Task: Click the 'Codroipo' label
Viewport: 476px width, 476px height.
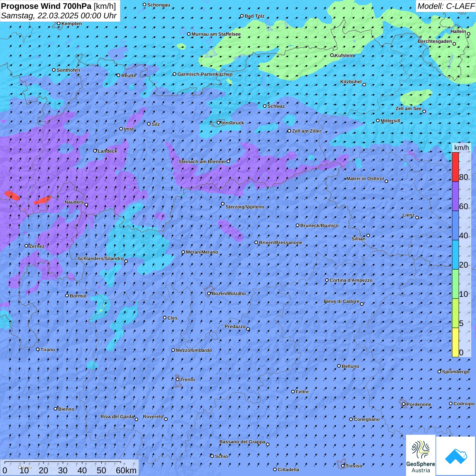Action: pyautogui.click(x=464, y=404)
